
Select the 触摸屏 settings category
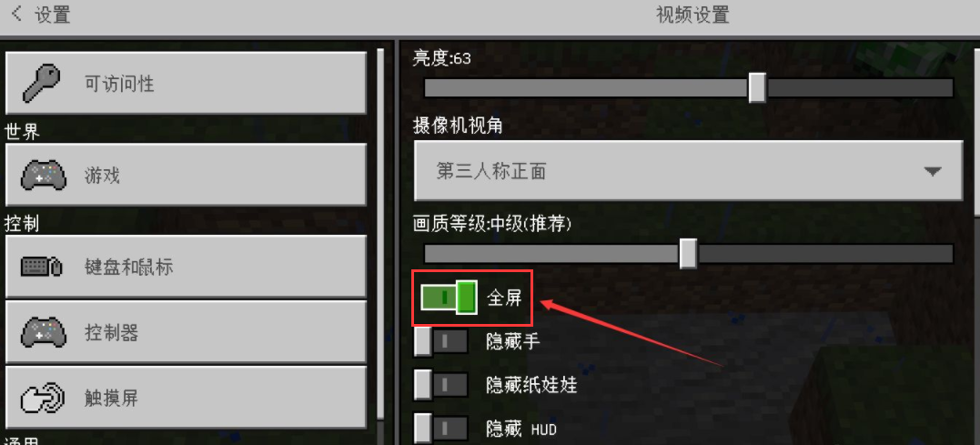click(186, 398)
